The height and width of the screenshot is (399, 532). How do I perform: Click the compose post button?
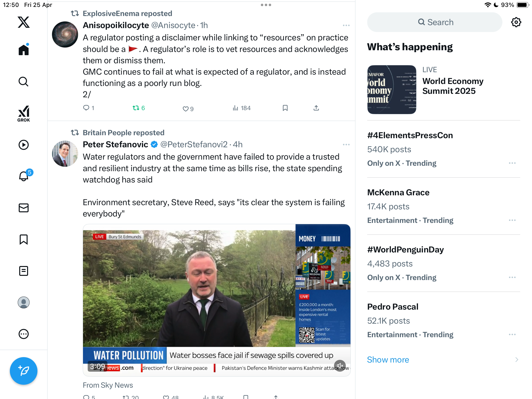point(24,371)
